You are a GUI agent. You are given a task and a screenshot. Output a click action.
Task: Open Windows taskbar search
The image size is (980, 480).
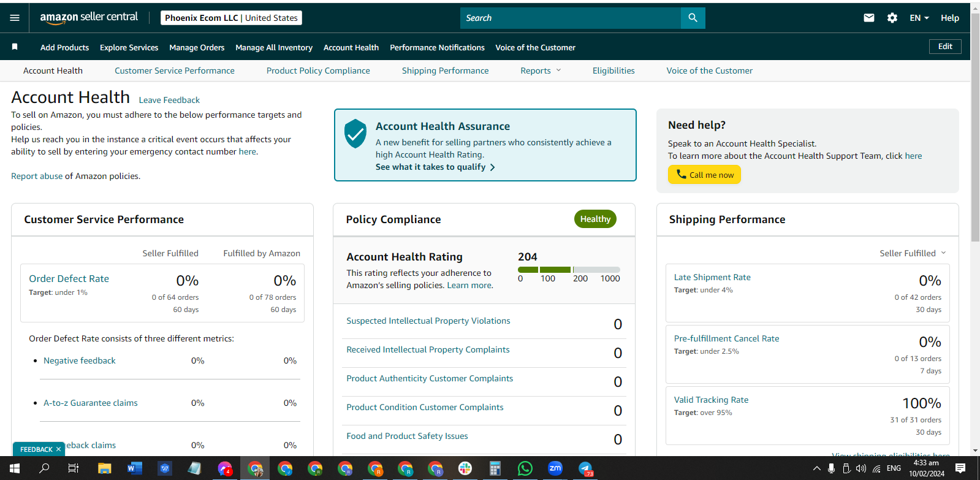pos(44,468)
